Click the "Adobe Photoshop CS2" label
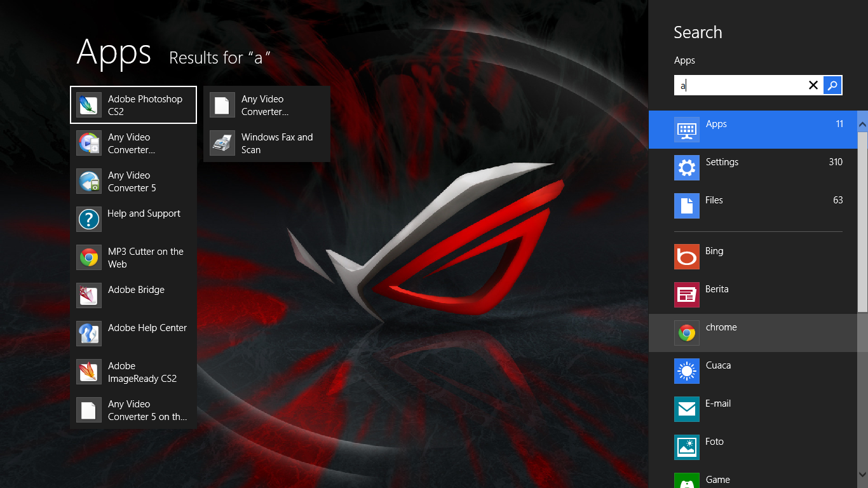868x488 pixels. click(x=145, y=105)
